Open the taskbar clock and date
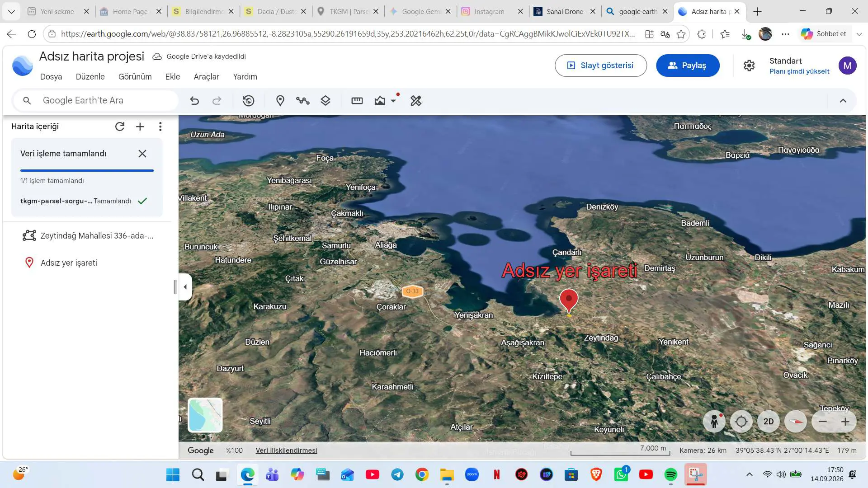This screenshot has height=488, width=868. (827, 474)
